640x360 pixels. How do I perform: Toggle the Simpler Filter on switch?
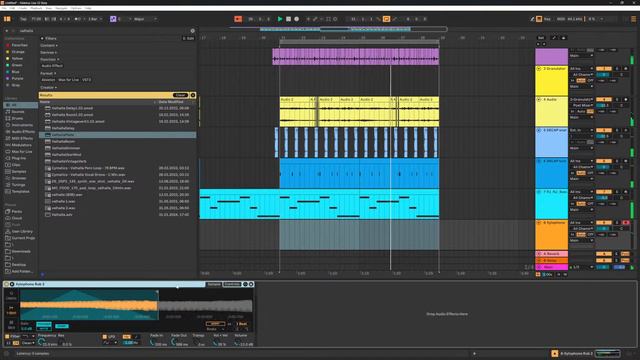(x=7, y=336)
